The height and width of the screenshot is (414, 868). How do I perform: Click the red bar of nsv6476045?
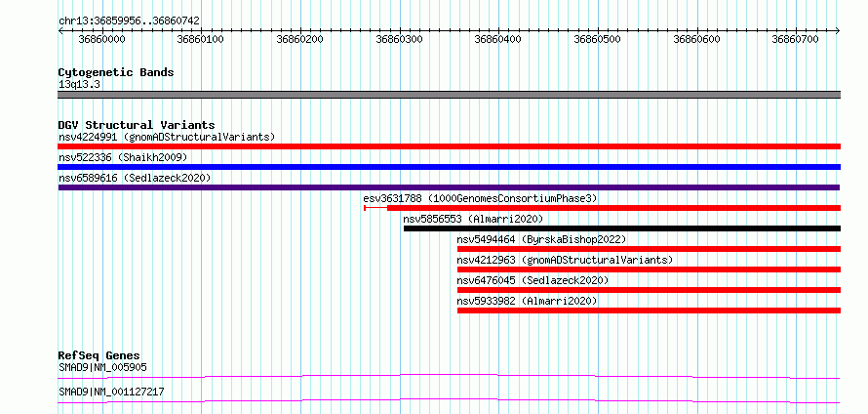coord(649,290)
